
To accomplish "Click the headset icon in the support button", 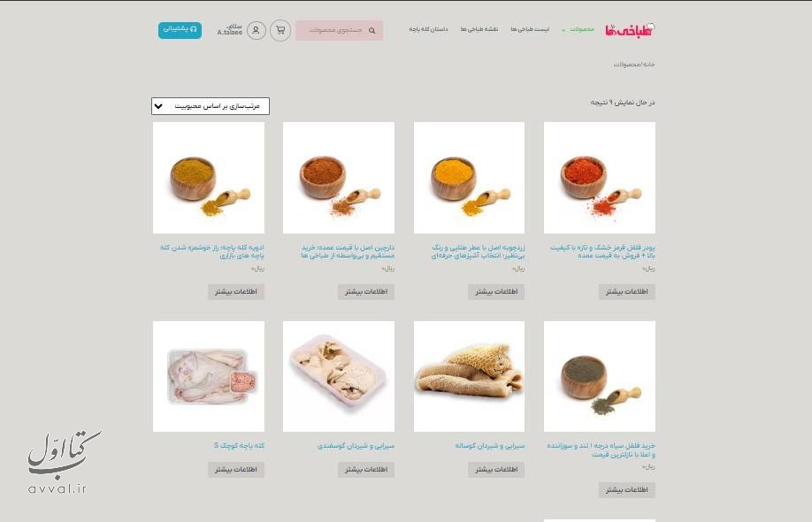I will pos(193,29).
